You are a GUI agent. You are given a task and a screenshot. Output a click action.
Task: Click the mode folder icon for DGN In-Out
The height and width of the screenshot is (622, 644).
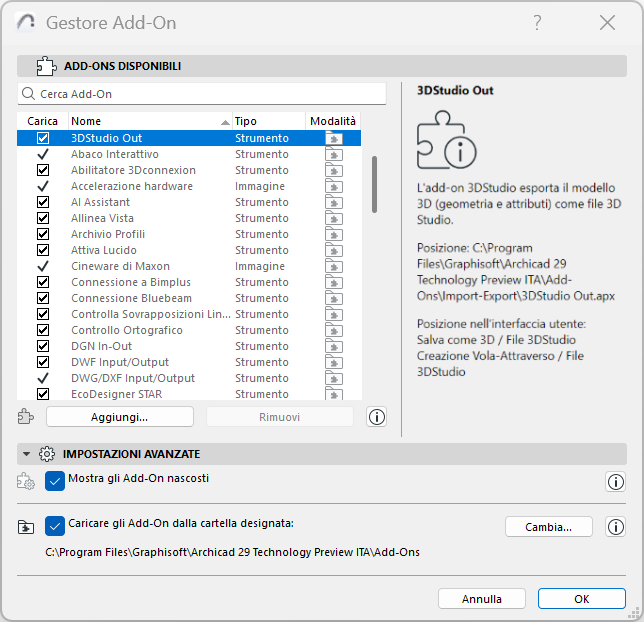click(333, 347)
